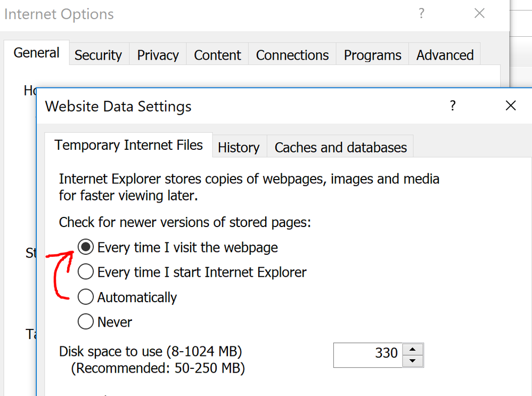
Task: Open the Advanced tab
Action: [445, 55]
